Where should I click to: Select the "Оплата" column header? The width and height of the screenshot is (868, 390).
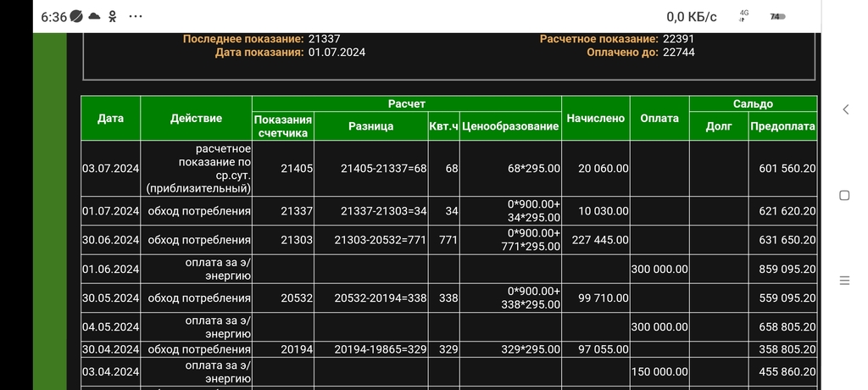tap(659, 118)
